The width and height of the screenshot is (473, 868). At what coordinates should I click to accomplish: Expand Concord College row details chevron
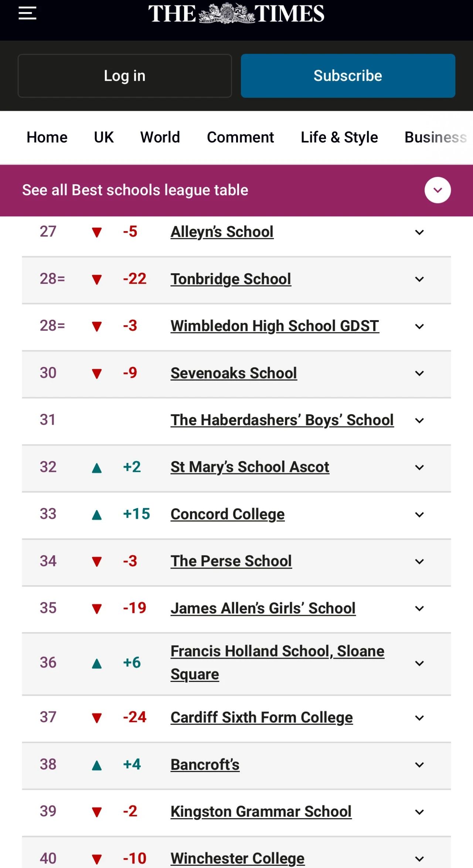tap(419, 515)
